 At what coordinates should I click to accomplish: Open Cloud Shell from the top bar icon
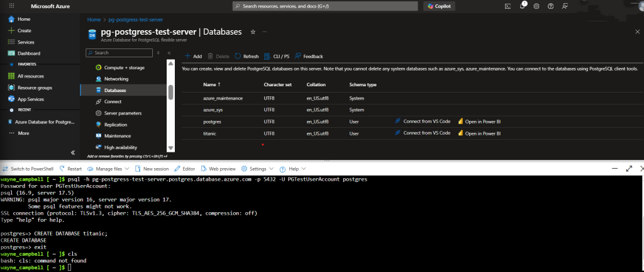(x=508, y=6)
